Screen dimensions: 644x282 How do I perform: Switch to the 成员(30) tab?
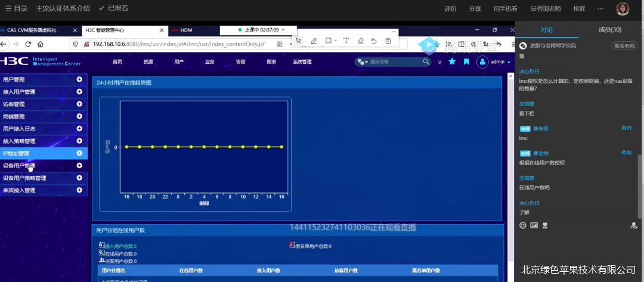610,30
